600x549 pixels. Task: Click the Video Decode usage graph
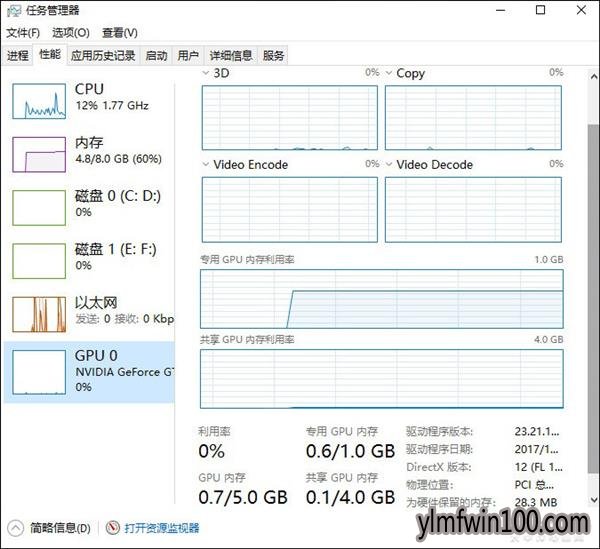pos(473,210)
